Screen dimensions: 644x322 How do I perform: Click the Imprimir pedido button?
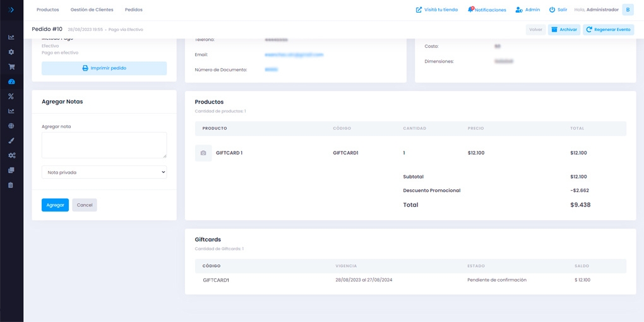(104, 68)
